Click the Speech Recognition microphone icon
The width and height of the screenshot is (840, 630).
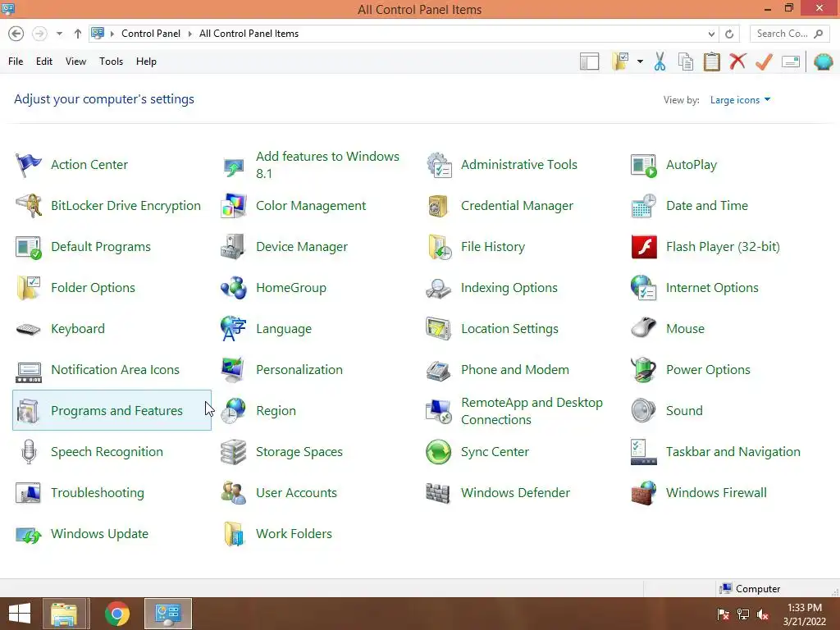click(x=29, y=452)
